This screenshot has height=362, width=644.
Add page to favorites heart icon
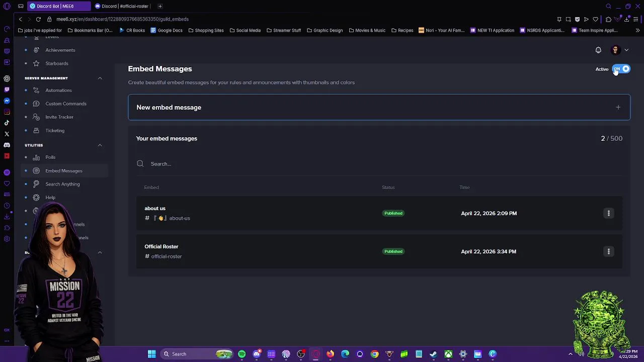(596, 19)
